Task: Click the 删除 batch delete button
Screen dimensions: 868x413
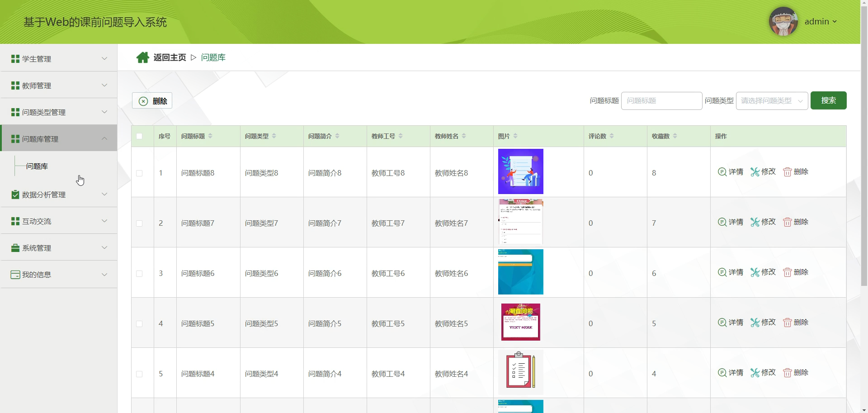Action: click(x=152, y=100)
